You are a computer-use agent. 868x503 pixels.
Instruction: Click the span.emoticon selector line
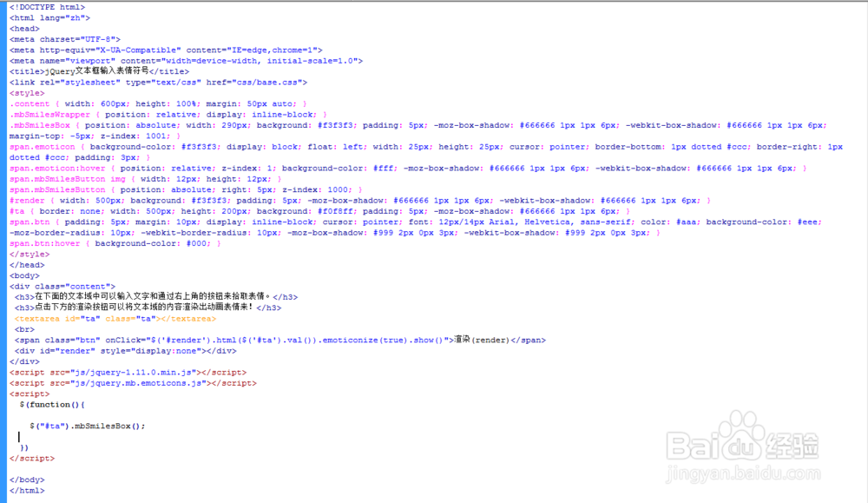pyautogui.click(x=425, y=147)
